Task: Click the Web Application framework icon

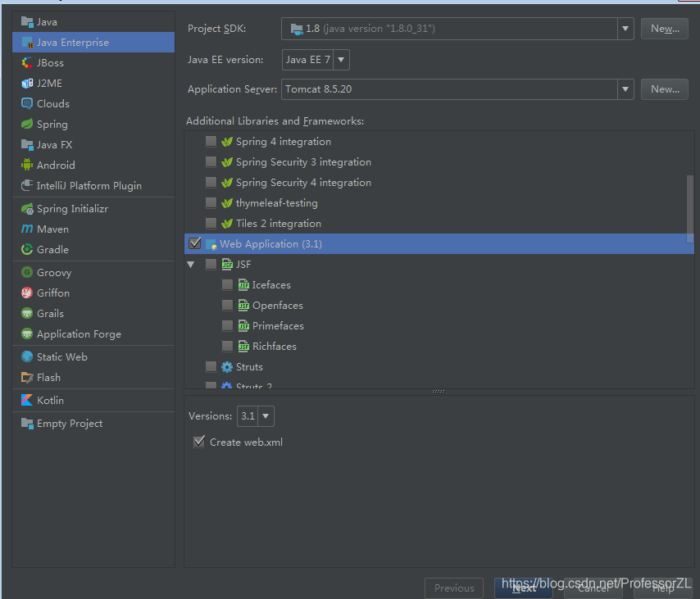Action: pos(211,244)
